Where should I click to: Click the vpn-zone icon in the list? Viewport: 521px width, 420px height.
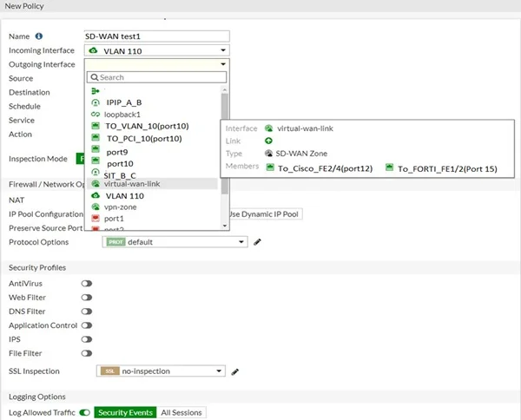[x=96, y=207]
